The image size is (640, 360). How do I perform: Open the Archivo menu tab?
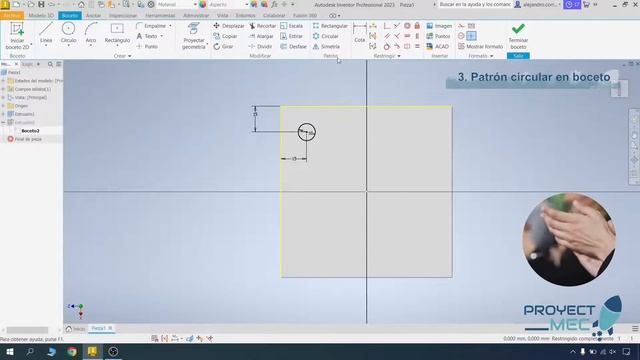point(12,16)
